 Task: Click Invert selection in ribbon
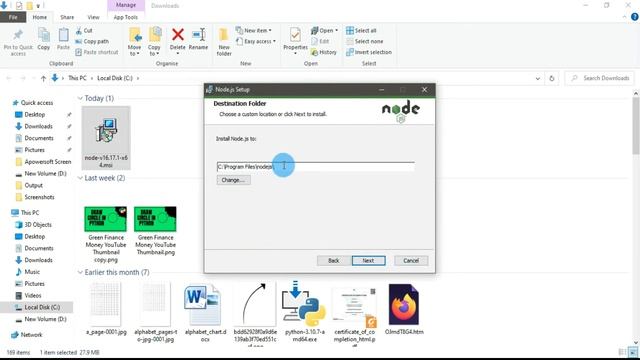coord(369,52)
